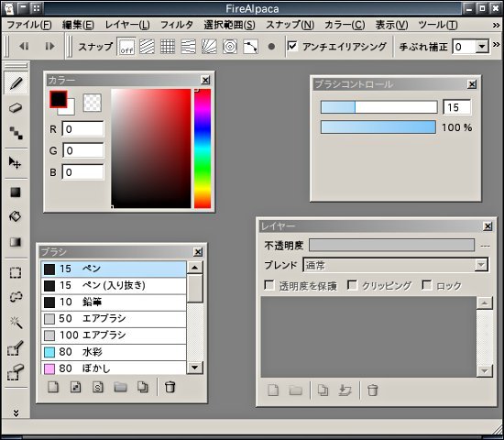Enable parallel lines snap

[x=147, y=47]
